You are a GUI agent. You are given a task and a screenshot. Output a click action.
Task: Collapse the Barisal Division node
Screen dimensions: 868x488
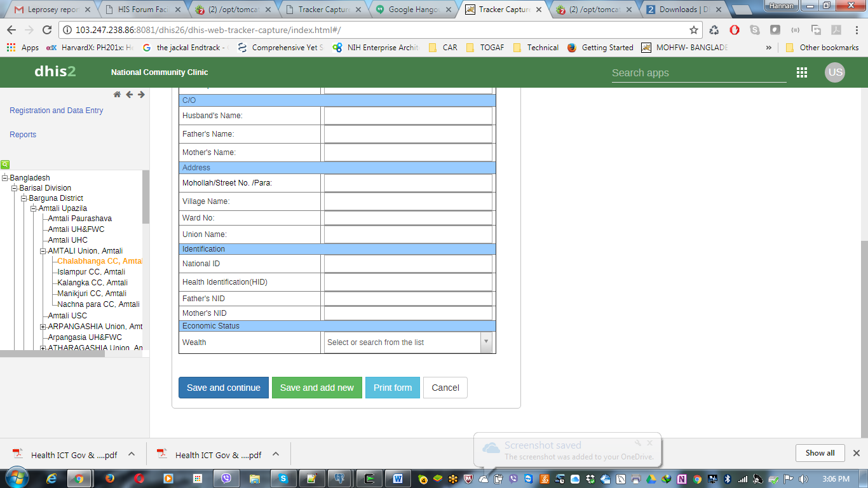pyautogui.click(x=15, y=188)
